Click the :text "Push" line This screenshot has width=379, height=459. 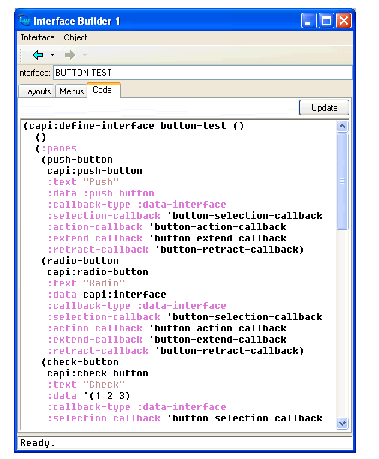[83, 182]
